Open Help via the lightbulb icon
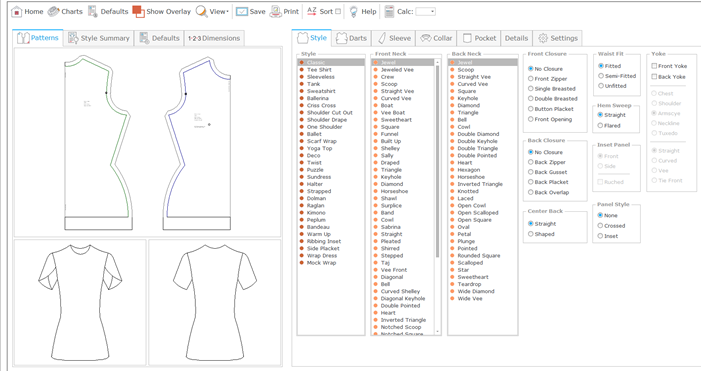 [354, 12]
